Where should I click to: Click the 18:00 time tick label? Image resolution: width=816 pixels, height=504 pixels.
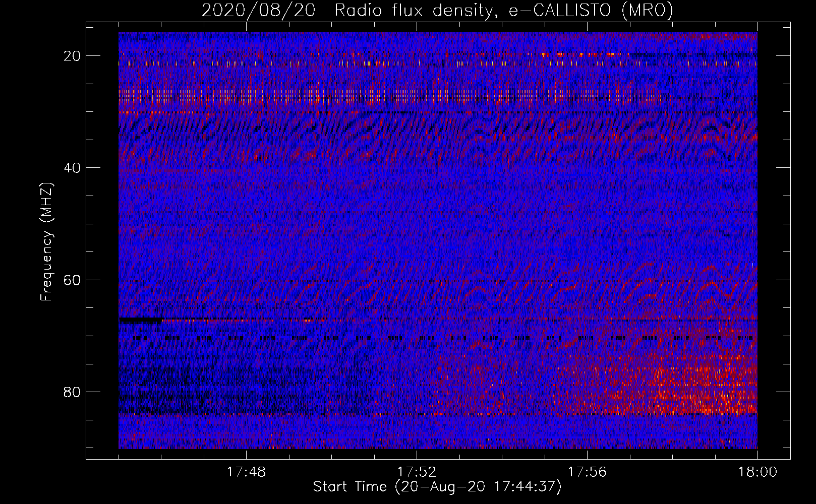(x=757, y=472)
